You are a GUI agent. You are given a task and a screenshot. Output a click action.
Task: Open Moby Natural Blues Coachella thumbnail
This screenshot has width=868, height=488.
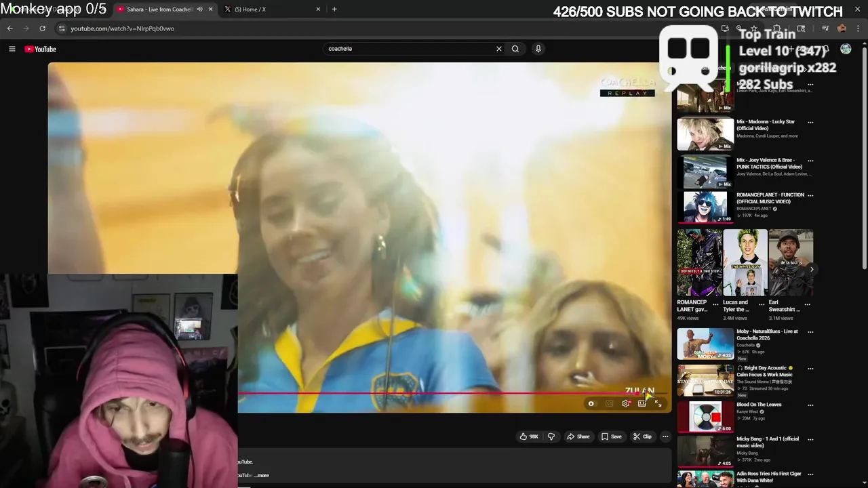(x=705, y=344)
